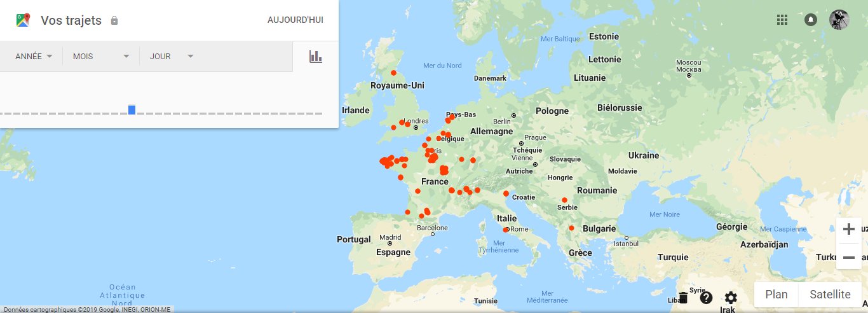The width and height of the screenshot is (868, 313).
Task: Expand the JOUR dropdown
Action: (172, 57)
